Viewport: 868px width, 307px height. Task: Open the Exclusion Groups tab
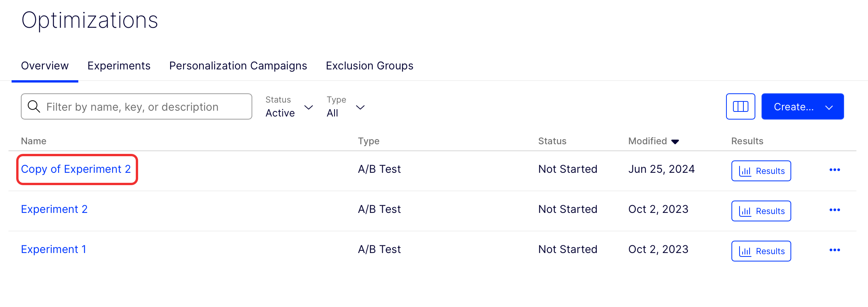coord(369,66)
